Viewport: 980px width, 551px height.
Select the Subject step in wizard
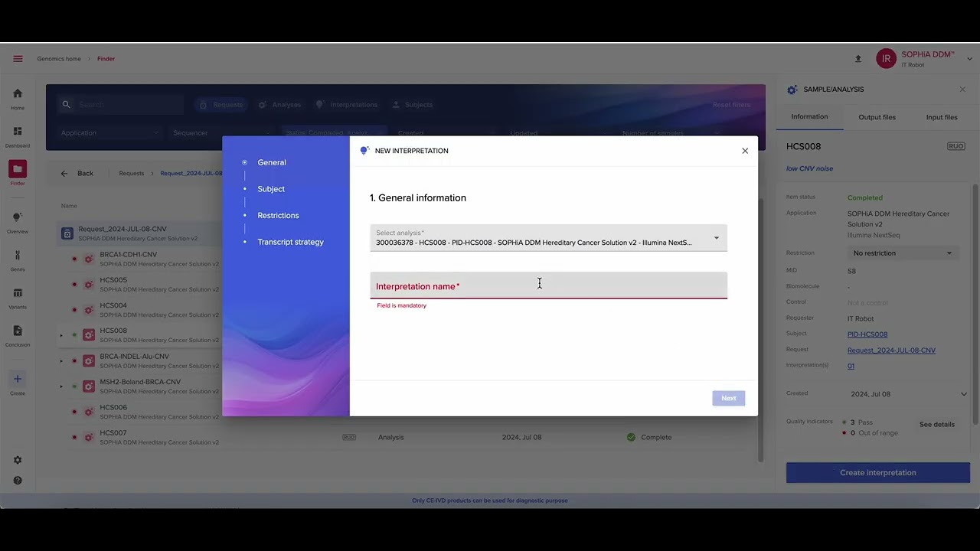click(x=271, y=189)
